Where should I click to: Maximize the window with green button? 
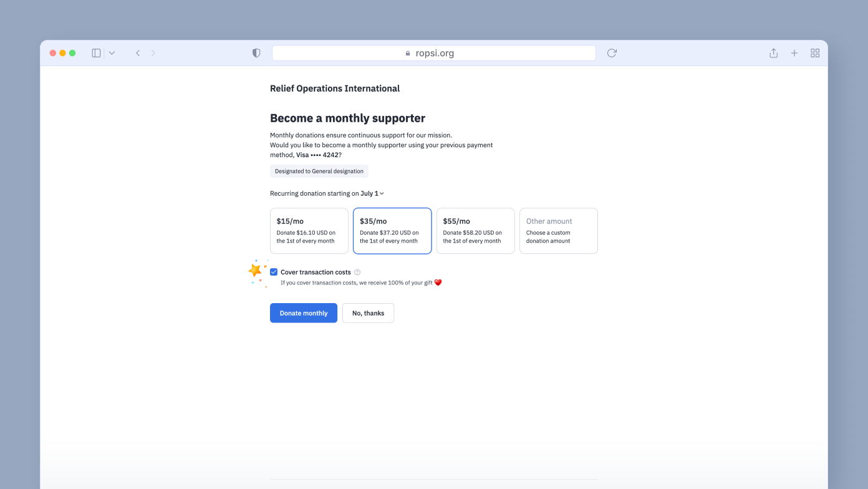pos(72,53)
